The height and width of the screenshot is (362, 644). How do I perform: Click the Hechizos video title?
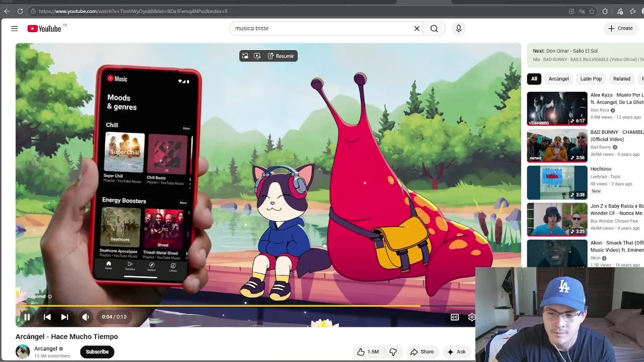click(x=601, y=169)
